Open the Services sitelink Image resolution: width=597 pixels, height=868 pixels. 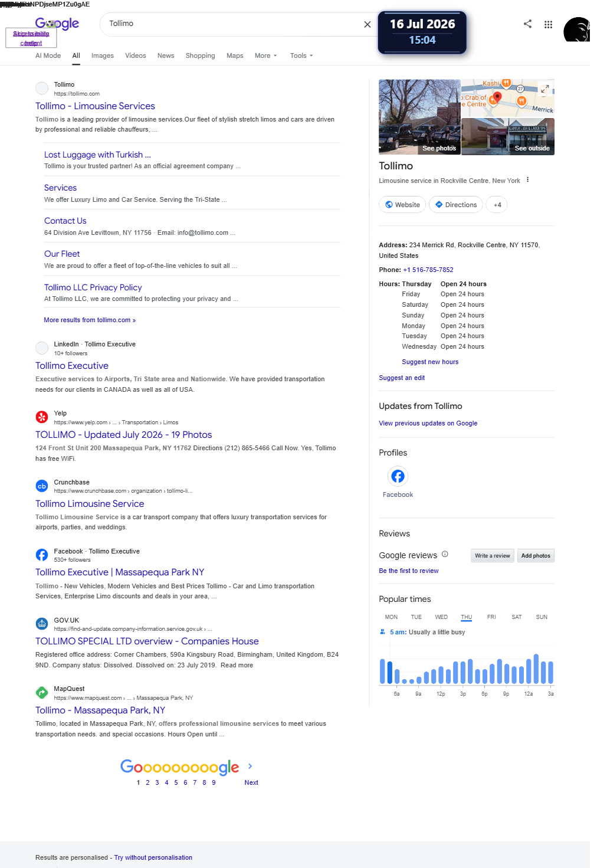[60, 188]
